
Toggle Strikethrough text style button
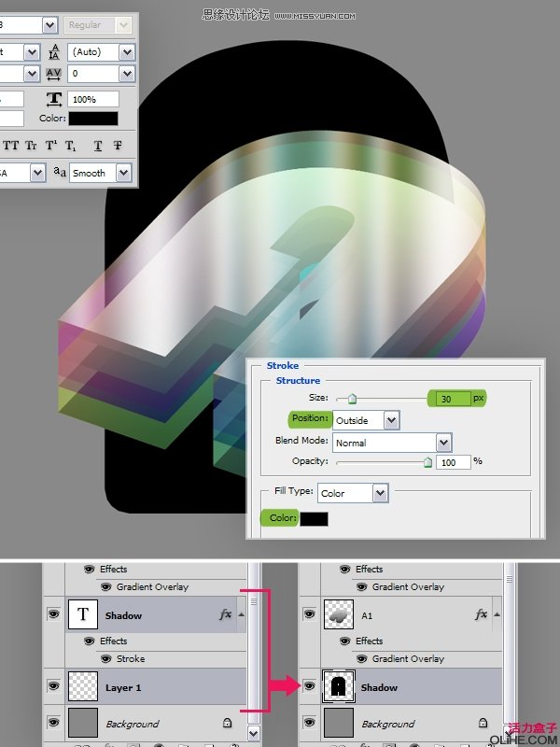(x=118, y=146)
